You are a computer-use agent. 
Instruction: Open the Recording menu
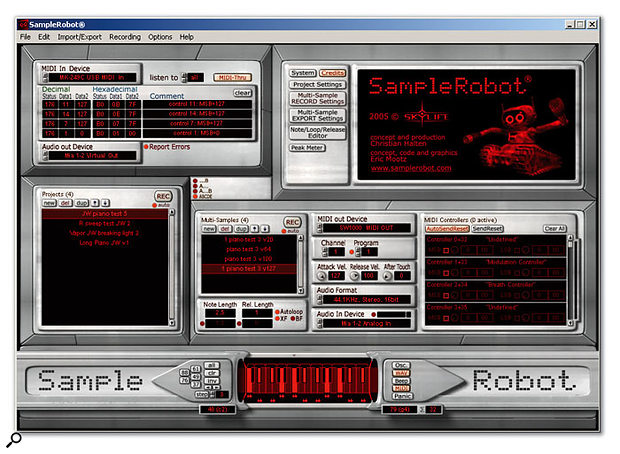coord(125,37)
